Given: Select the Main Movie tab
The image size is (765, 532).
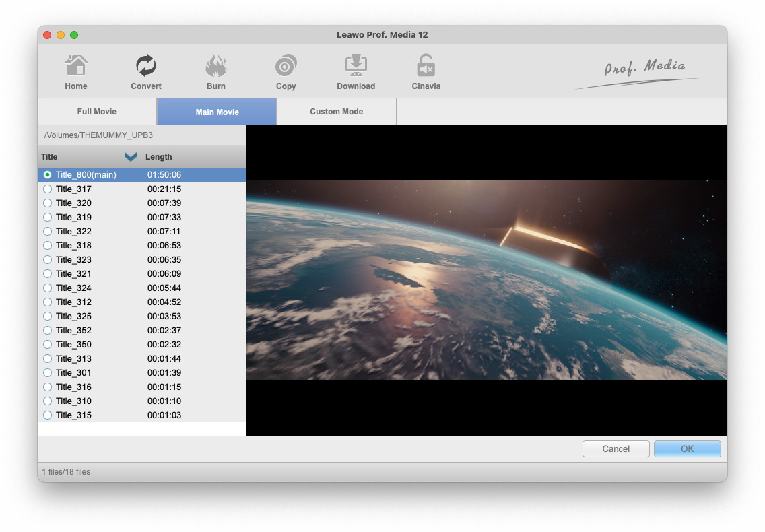Looking at the screenshot, I should pos(217,112).
